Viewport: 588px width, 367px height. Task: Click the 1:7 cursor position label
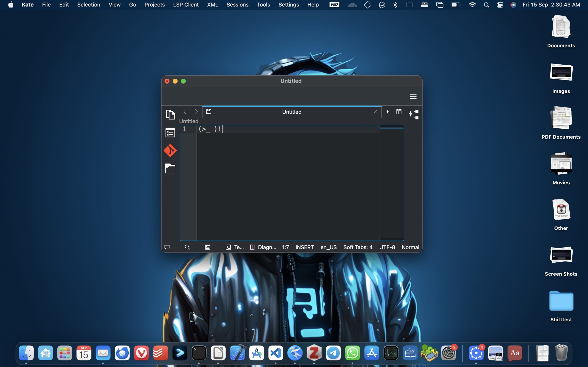285,247
